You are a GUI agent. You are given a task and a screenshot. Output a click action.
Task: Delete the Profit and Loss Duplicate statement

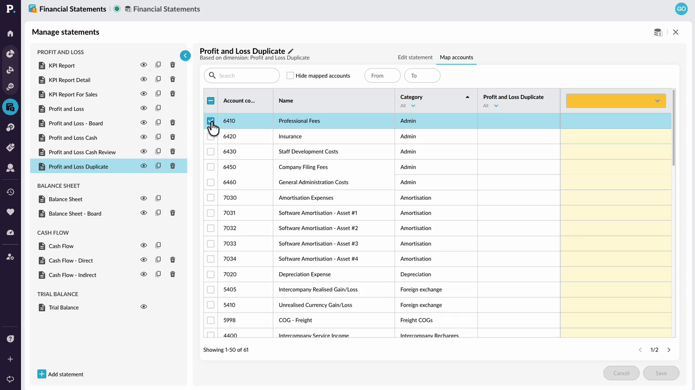172,166
